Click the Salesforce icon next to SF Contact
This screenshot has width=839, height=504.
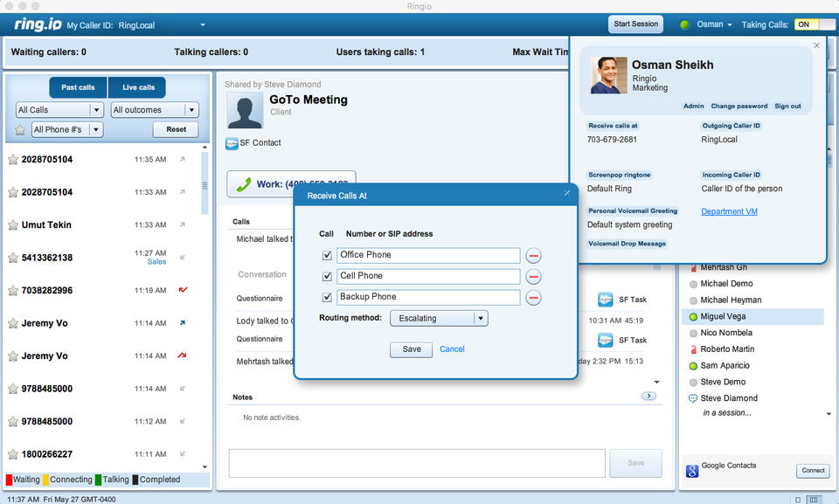coord(232,143)
